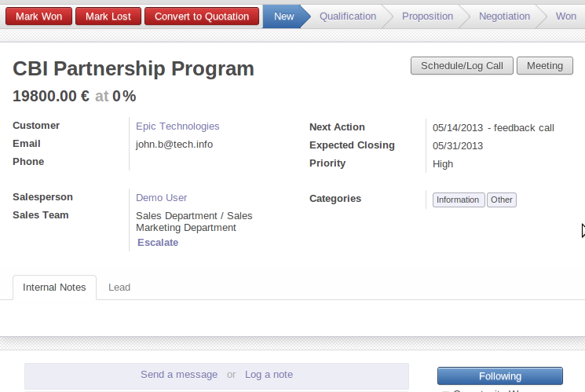Open the Demo User salesperson link
This screenshot has height=392, width=585.
(x=161, y=198)
